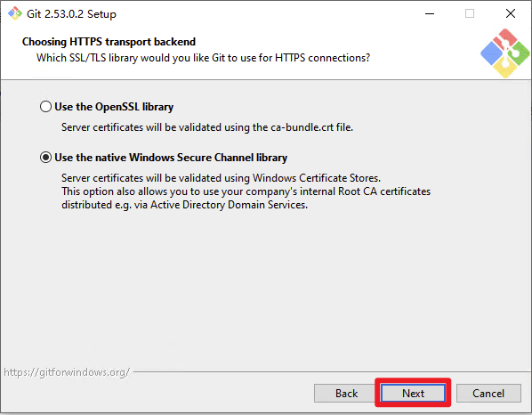532x415 pixels.
Task: Click the Git icon in the title bar
Action: pyautogui.click(x=15, y=13)
